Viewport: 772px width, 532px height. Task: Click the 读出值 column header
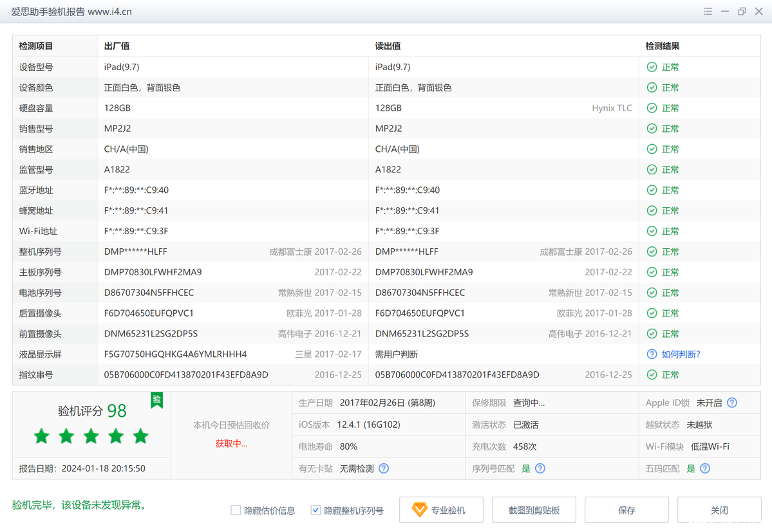pyautogui.click(x=388, y=46)
